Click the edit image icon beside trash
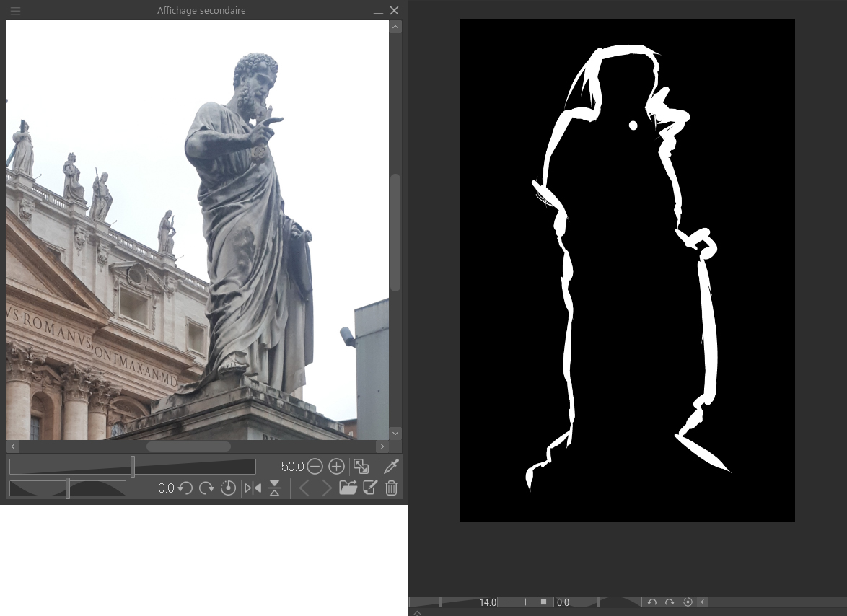This screenshot has width=847, height=616. (370, 488)
